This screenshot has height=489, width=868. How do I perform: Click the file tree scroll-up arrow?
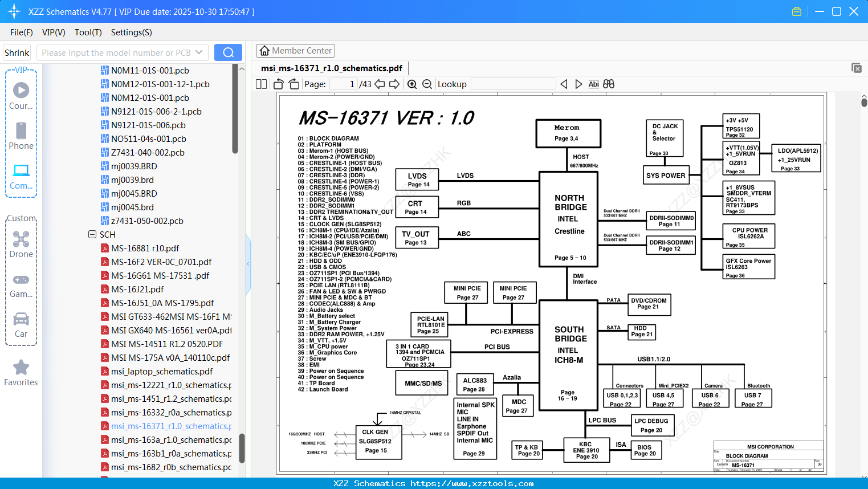[242, 68]
